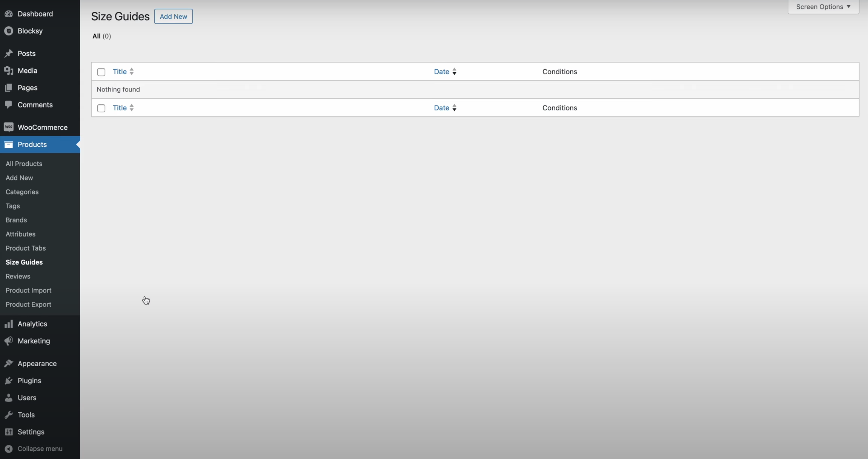
Task: Open the Product Tabs submenu item
Action: tap(26, 248)
